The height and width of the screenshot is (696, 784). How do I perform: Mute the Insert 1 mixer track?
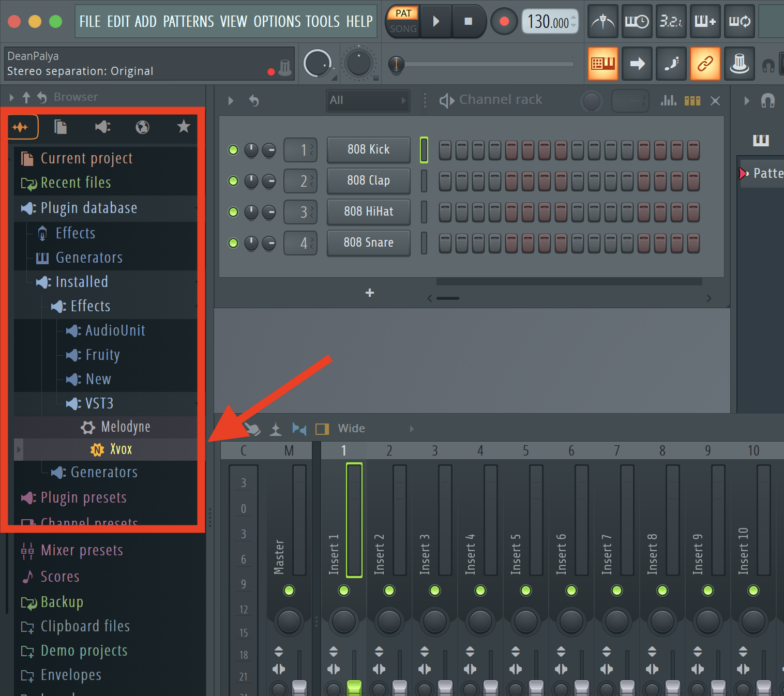pyautogui.click(x=344, y=591)
